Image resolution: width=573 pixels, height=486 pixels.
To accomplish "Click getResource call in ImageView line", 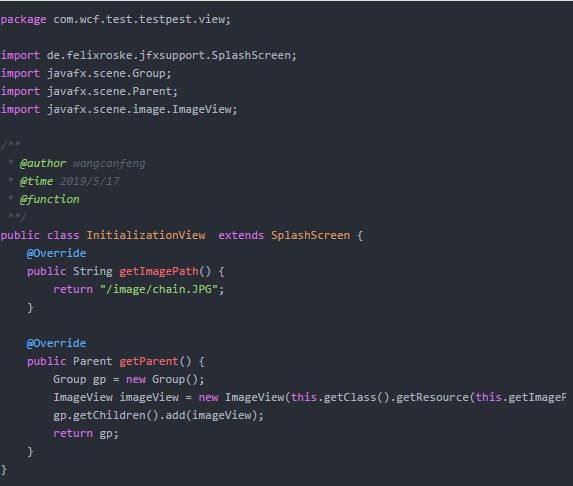I will pyautogui.click(x=432, y=397).
